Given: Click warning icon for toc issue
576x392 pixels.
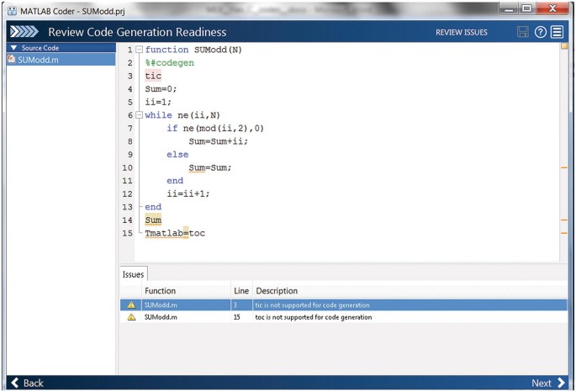Looking at the screenshot, I should [130, 317].
